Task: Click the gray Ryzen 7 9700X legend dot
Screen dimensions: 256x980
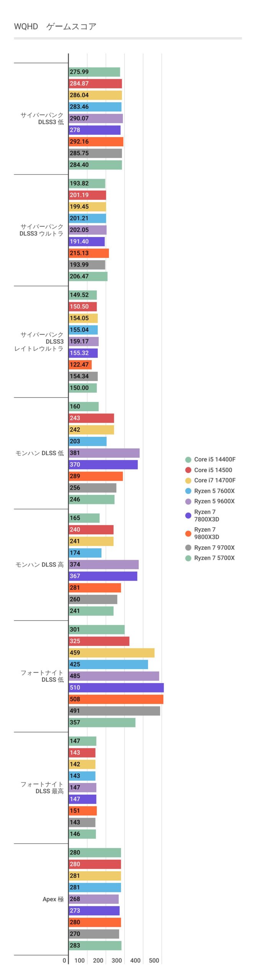Action: 188,547
